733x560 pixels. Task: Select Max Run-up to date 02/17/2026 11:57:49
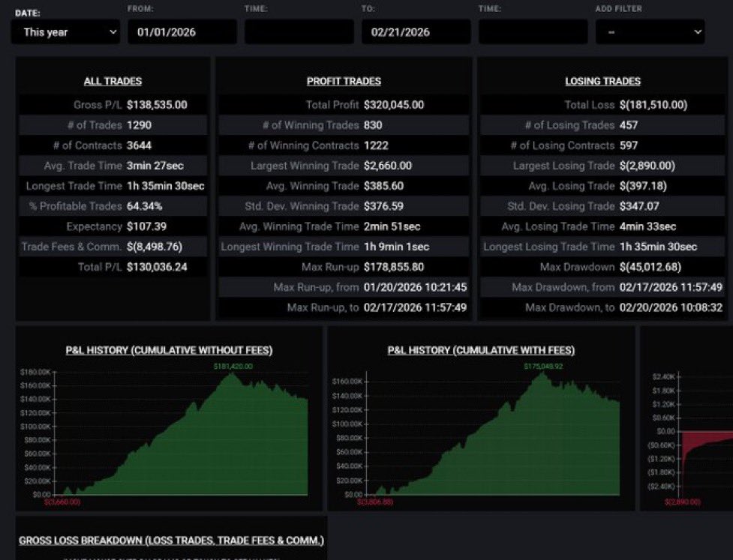coord(415,307)
